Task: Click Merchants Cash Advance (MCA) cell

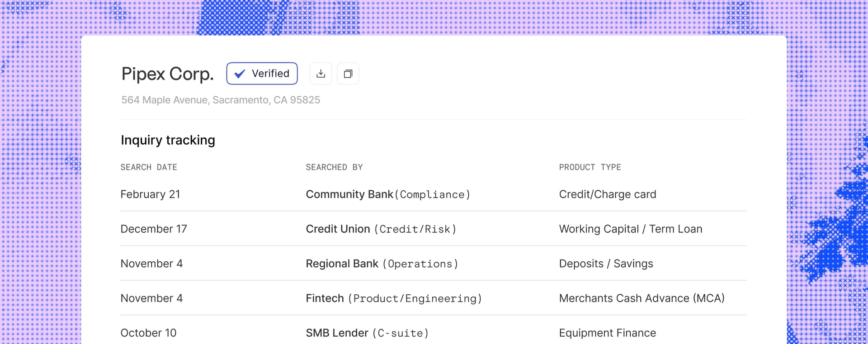Action: 642,298
